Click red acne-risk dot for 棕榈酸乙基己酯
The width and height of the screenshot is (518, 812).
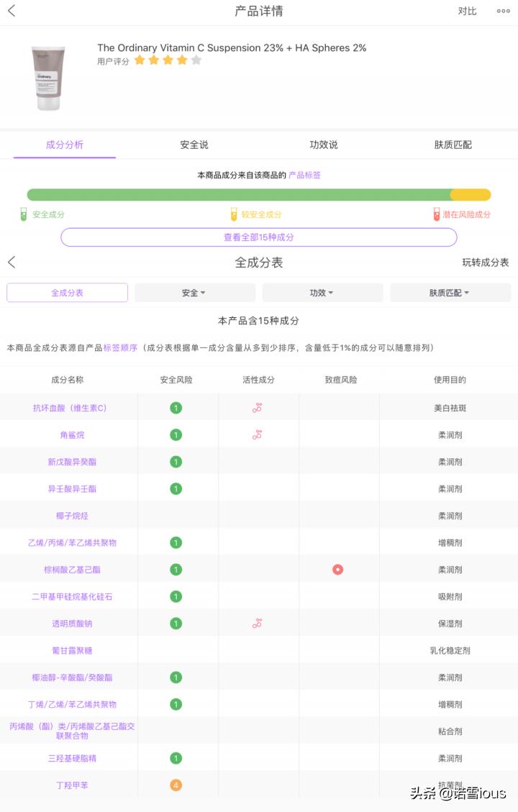pos(337,570)
